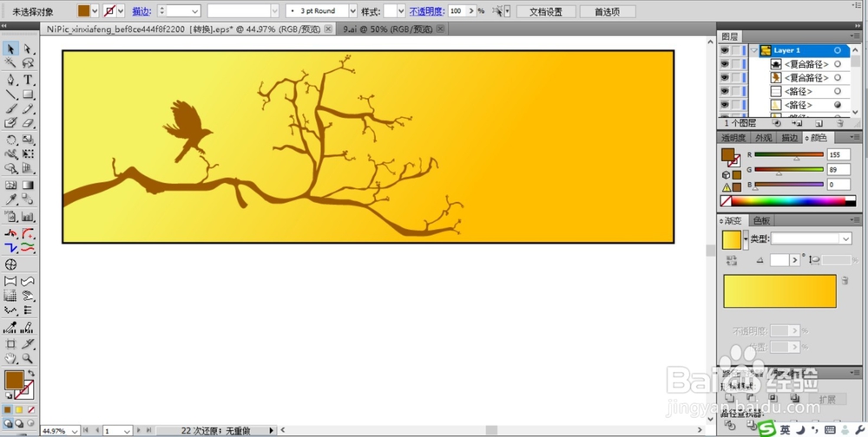
Task: Switch to the 外观 panel tab
Action: click(763, 138)
